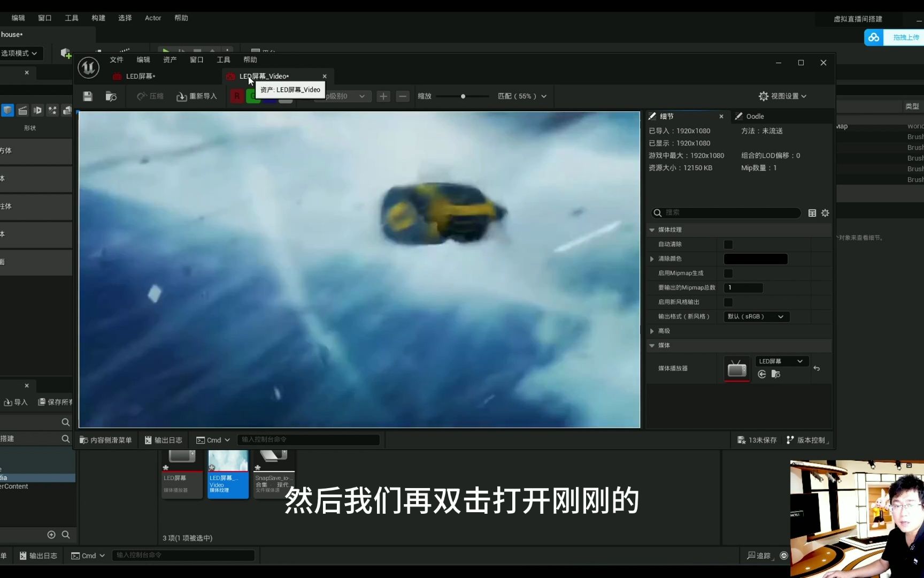
Task: Click the Save All (保存所有) button
Action: coord(55,402)
